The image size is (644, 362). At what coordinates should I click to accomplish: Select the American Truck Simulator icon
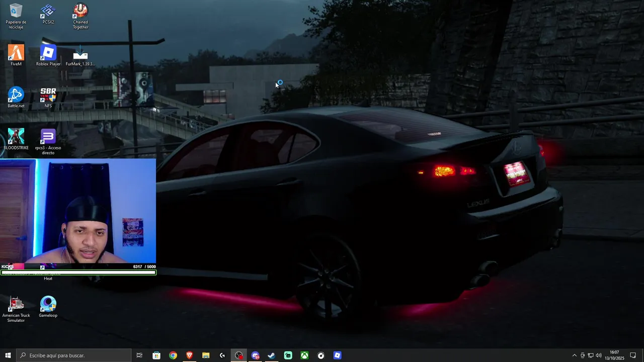[x=16, y=309]
